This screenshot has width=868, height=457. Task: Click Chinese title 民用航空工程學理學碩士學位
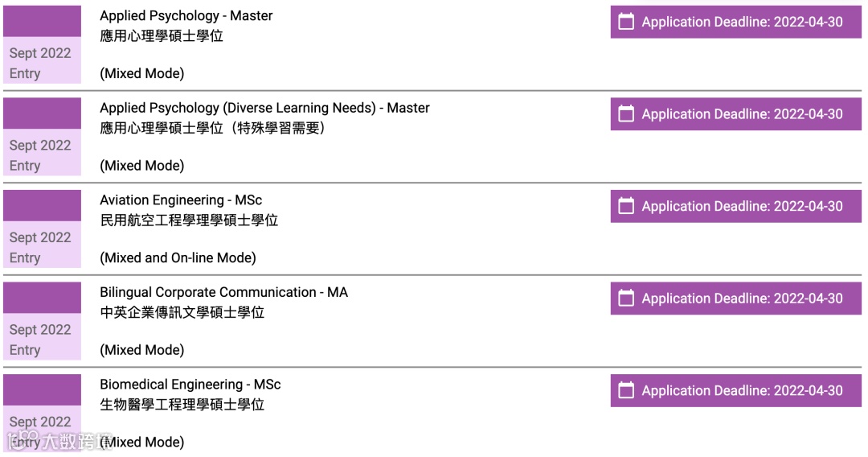[189, 220]
